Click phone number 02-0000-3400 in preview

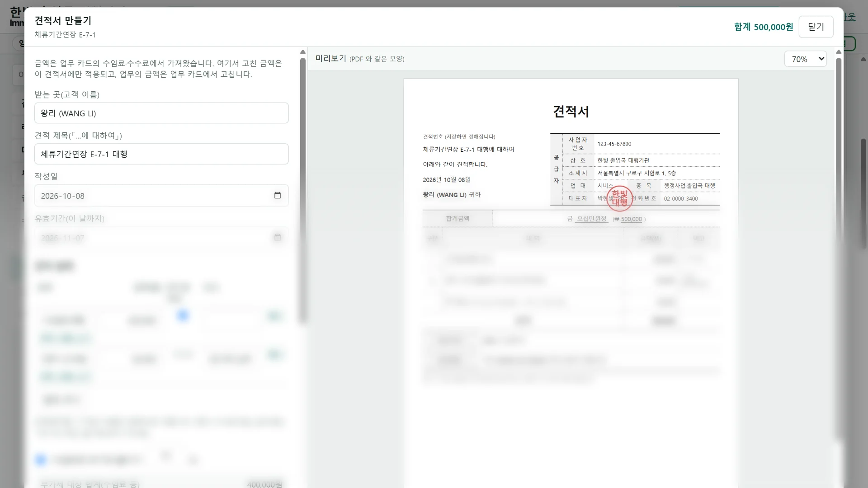coord(681,199)
